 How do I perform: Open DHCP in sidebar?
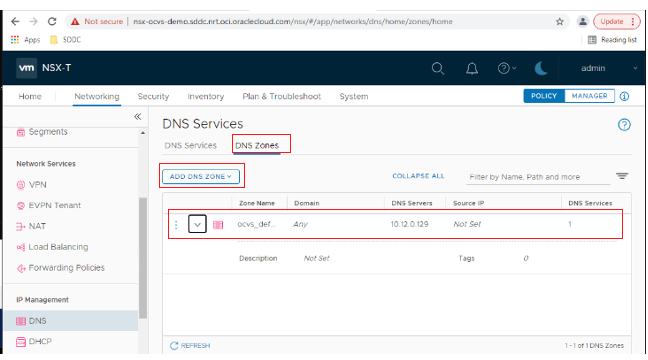tap(34, 341)
